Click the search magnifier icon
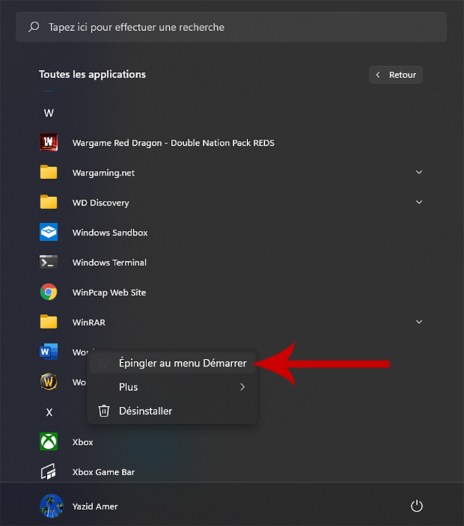Image resolution: width=464 pixels, height=526 pixels. pos(34,27)
